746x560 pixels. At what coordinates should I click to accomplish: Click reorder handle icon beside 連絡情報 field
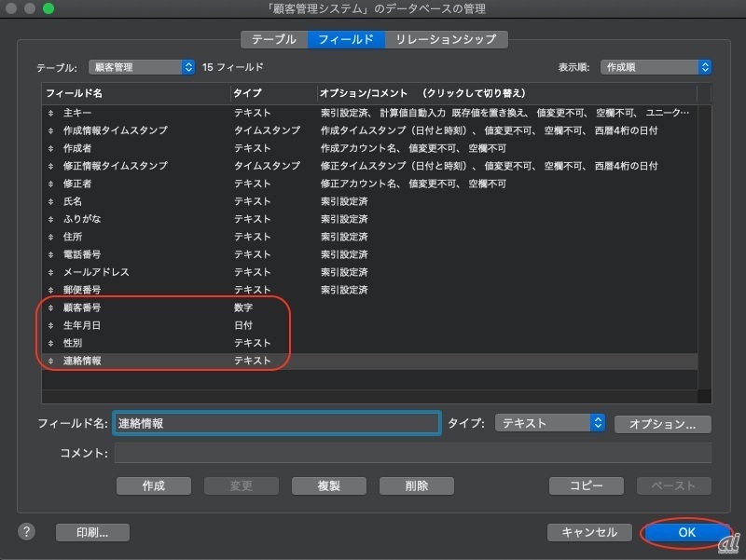(52, 361)
